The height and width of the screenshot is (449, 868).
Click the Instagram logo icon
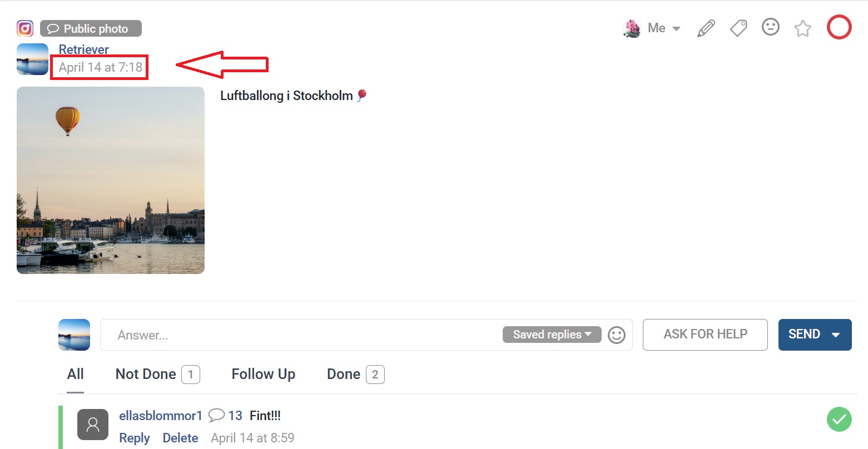(25, 28)
